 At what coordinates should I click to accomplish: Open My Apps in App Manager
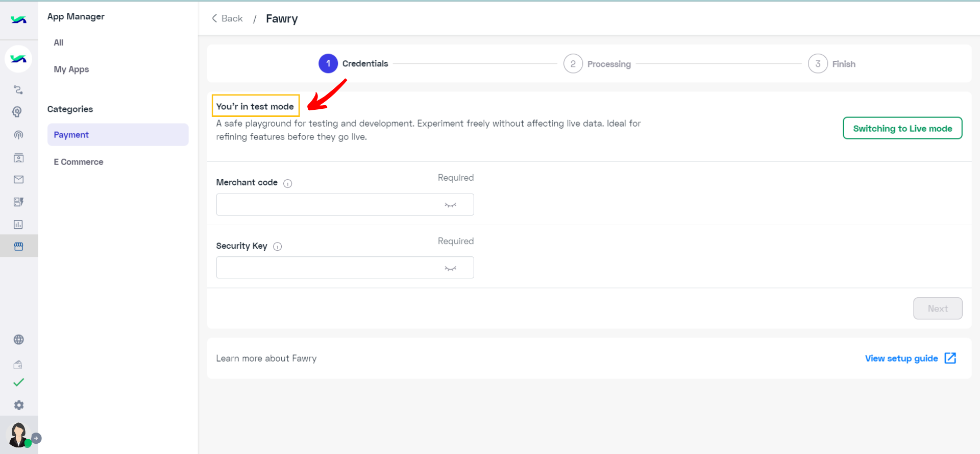(x=71, y=69)
